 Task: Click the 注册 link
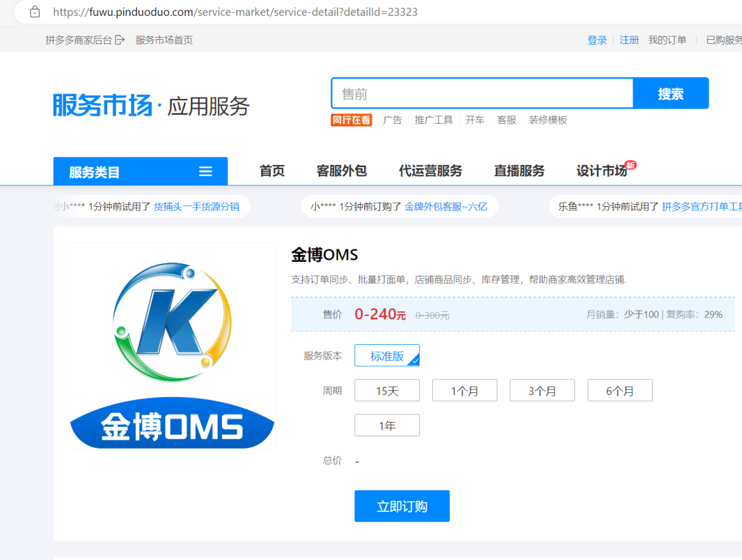[x=629, y=41]
